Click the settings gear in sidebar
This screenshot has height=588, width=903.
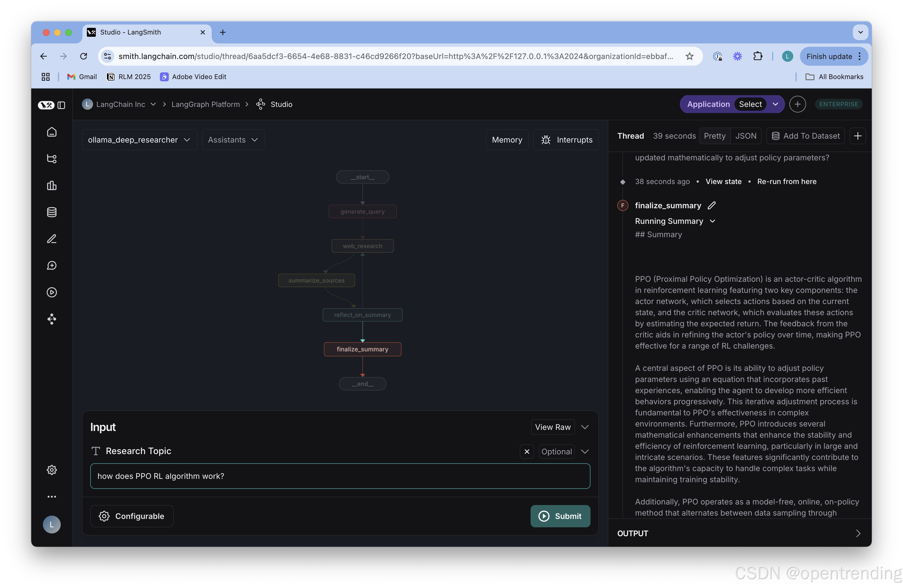tap(52, 470)
